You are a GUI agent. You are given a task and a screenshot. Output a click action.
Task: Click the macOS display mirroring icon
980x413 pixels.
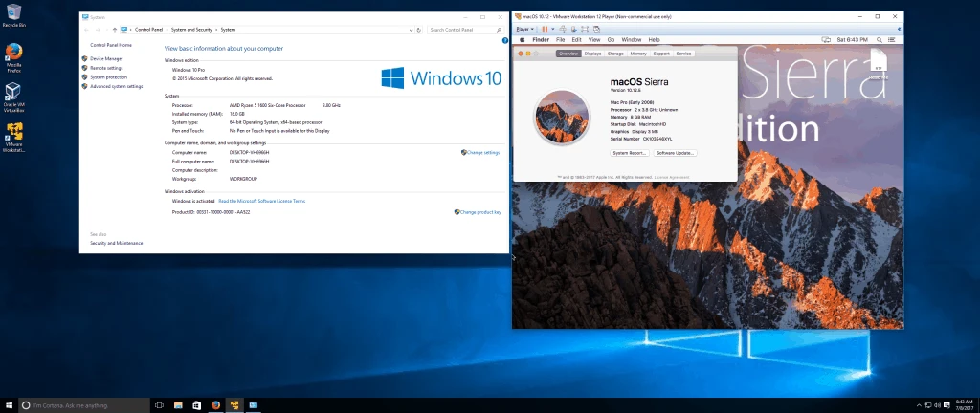[827, 40]
